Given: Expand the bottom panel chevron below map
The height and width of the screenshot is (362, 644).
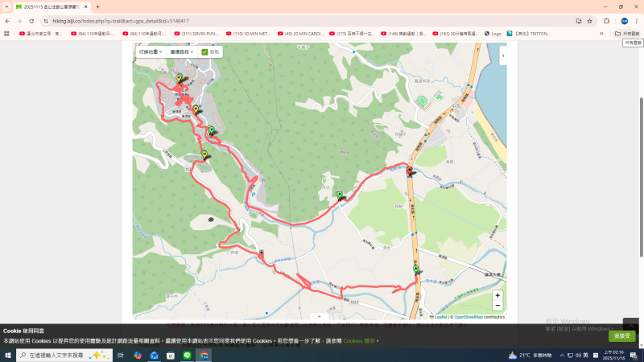Looking at the screenshot, I should (x=320, y=317).
